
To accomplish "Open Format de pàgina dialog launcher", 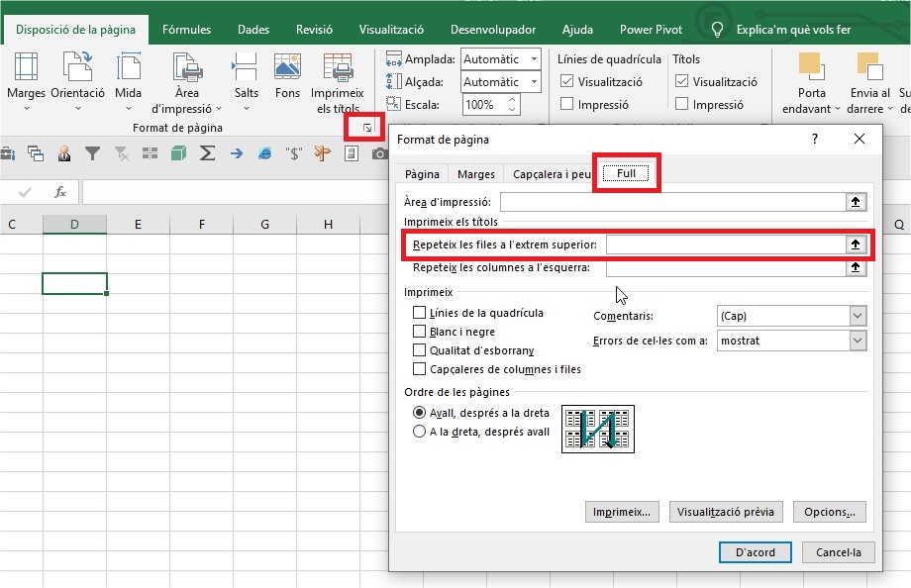I will (367, 128).
